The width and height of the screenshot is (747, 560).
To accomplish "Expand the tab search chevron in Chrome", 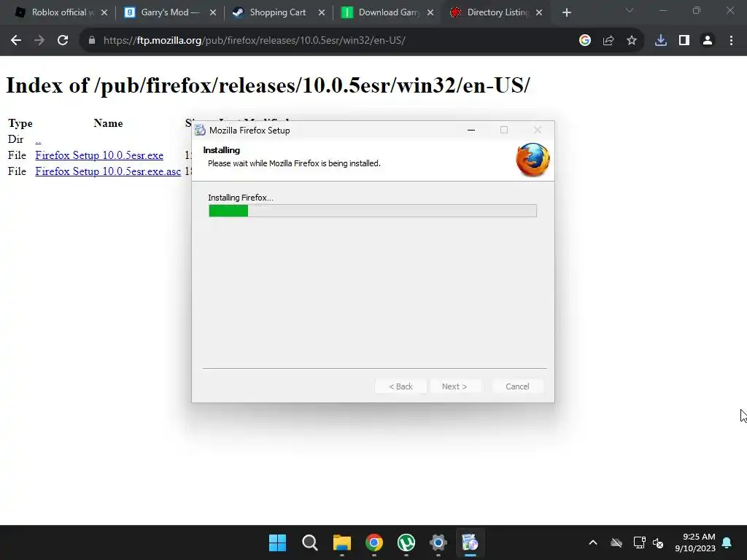I will [x=630, y=10].
